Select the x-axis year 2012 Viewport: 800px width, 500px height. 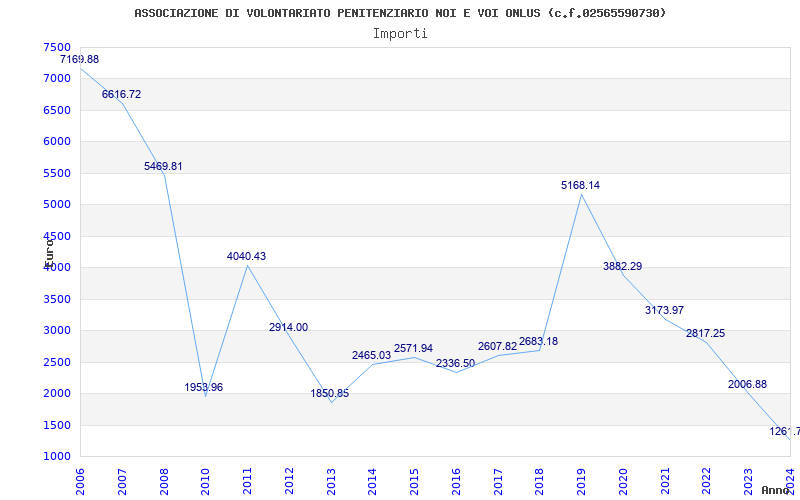tap(289, 482)
